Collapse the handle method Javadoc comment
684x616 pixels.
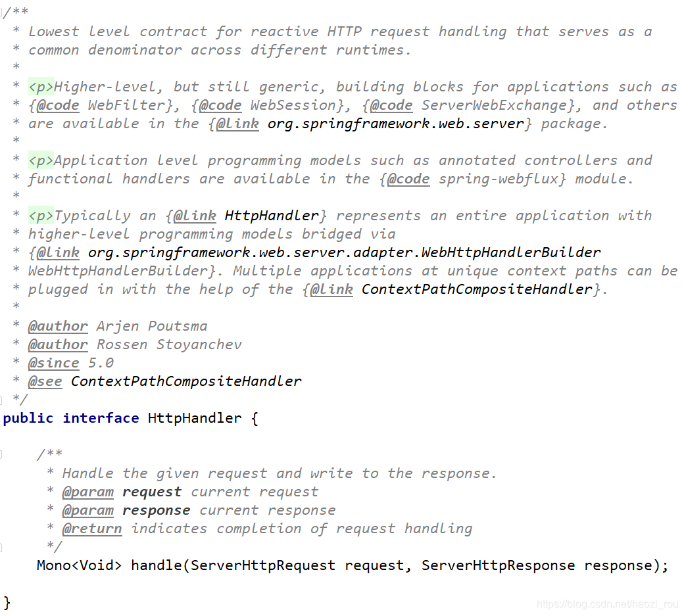point(3,454)
